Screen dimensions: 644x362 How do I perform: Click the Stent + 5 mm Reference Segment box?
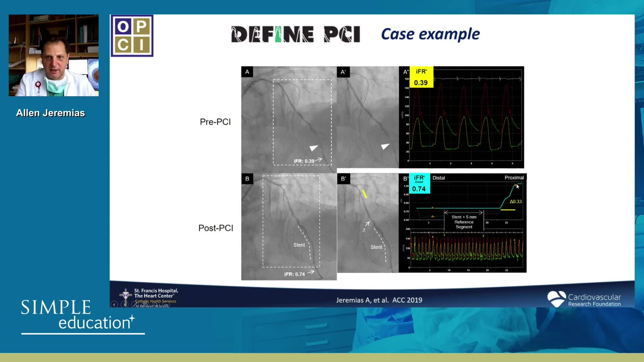point(464,222)
